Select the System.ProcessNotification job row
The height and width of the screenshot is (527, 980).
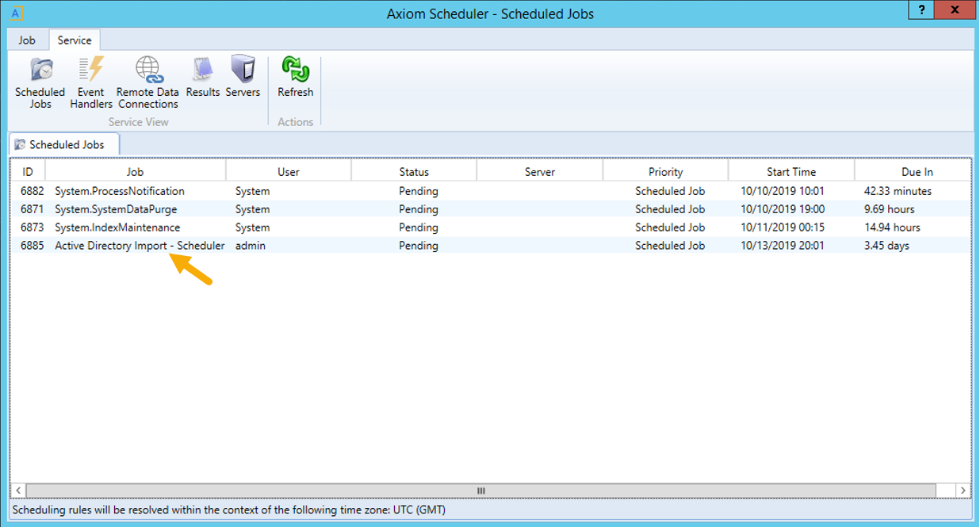491,191
